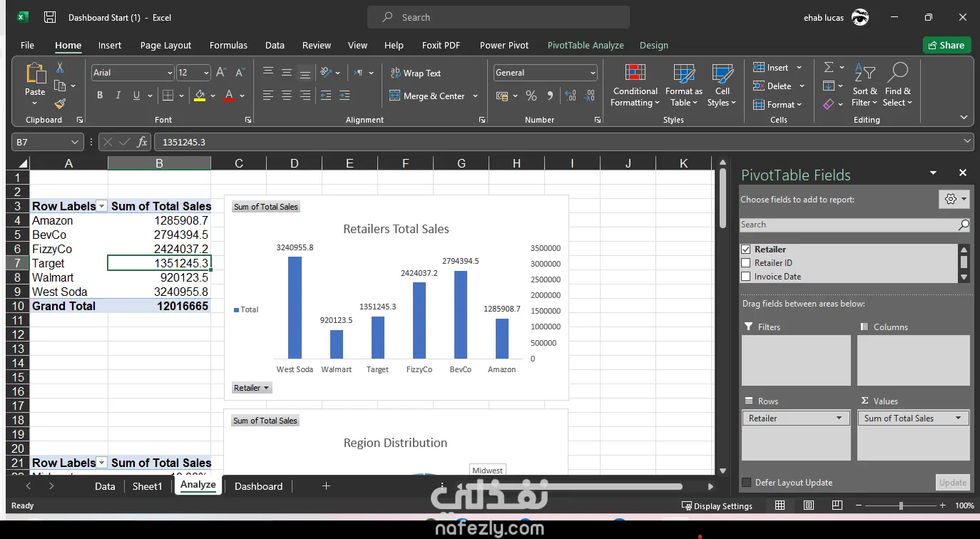Click the title bar Search box
Image resolution: width=980 pixels, height=539 pixels.
(499, 17)
